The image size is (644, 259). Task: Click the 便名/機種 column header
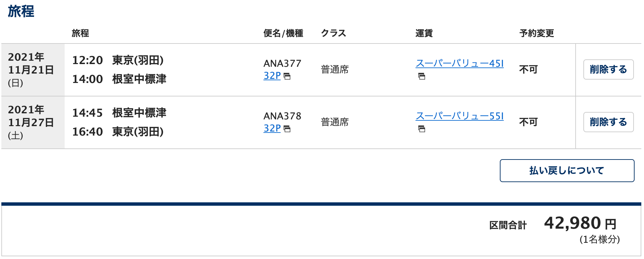pyautogui.click(x=283, y=33)
